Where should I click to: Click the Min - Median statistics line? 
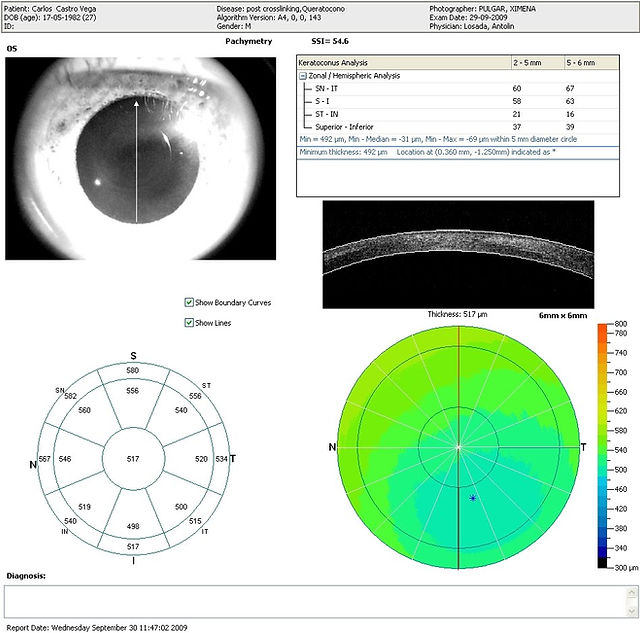[x=438, y=140]
